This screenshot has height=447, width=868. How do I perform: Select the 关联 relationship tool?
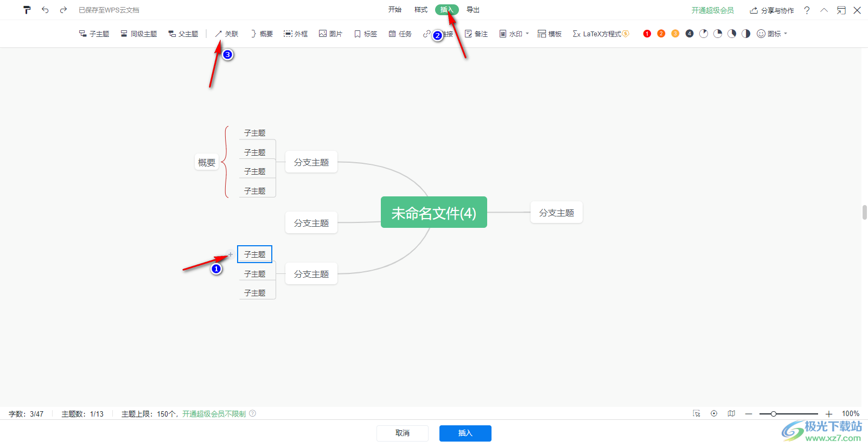coord(226,34)
